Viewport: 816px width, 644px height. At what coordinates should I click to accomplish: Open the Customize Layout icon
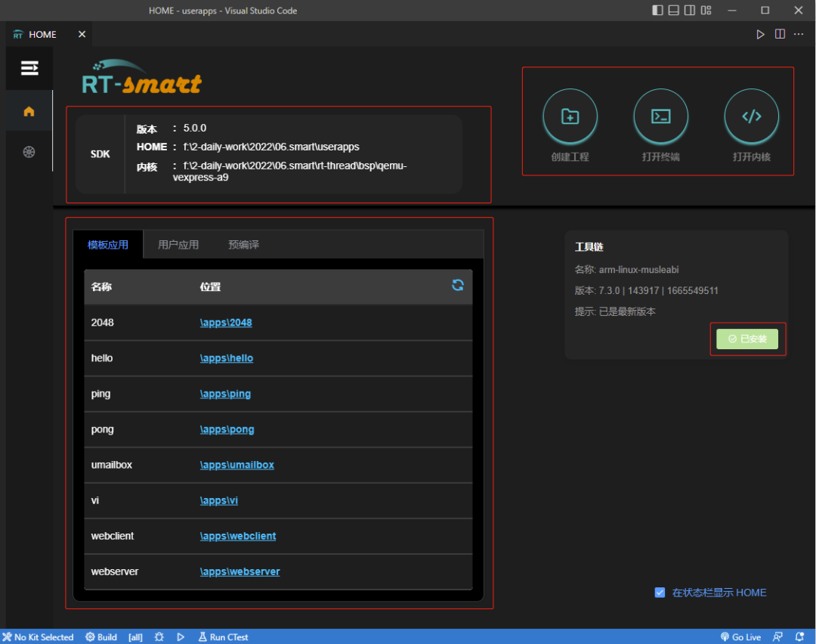coord(706,11)
